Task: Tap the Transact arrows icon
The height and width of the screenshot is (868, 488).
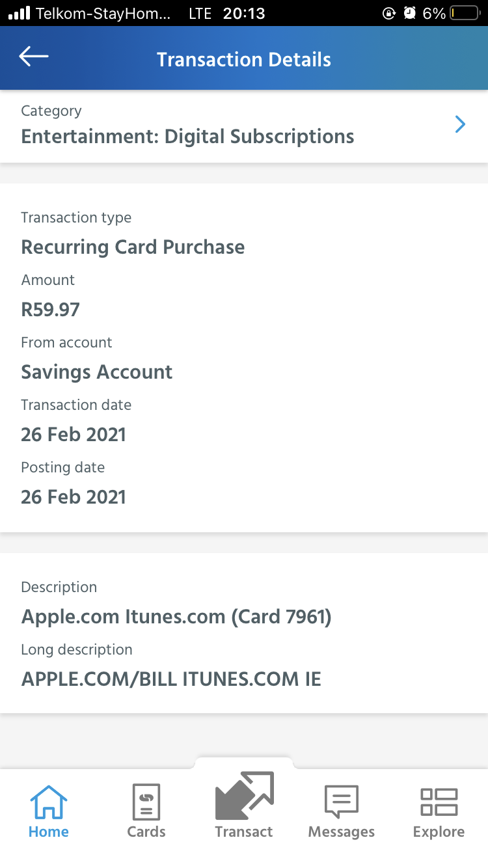Action: pos(244,796)
